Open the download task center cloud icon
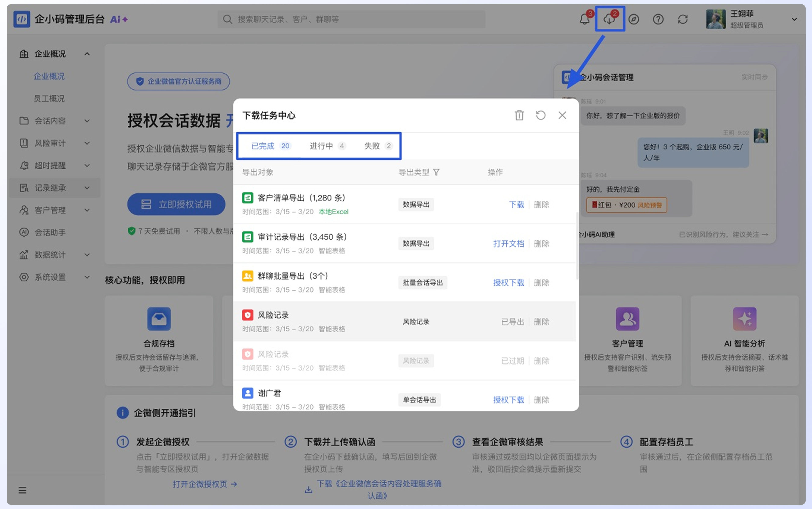Viewport: 812px width, 509px height. [609, 19]
